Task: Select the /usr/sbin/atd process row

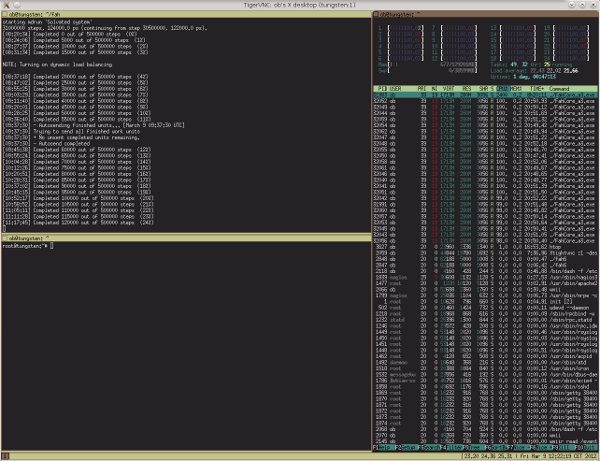Action: [x=485, y=362]
